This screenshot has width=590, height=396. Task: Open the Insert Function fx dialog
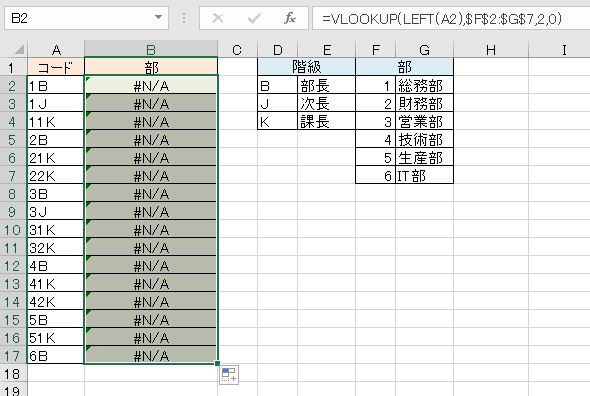pos(290,18)
